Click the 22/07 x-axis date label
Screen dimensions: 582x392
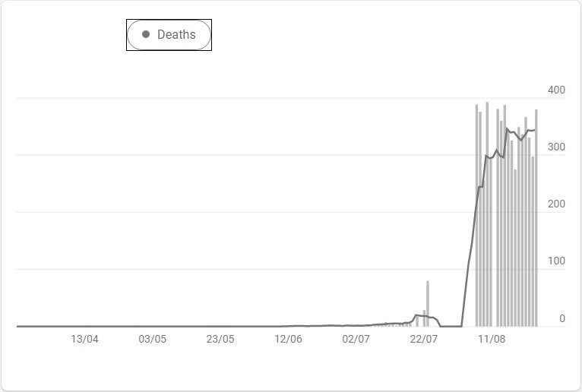[x=423, y=339]
